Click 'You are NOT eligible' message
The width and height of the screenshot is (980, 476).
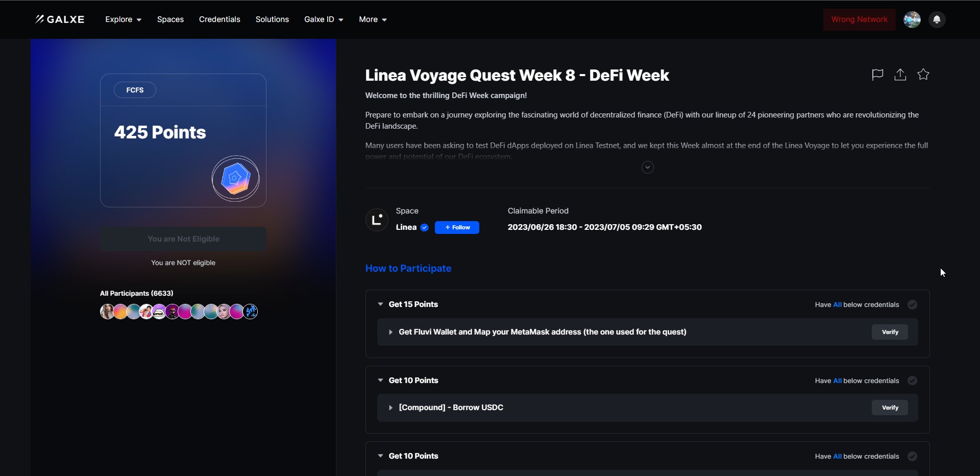coord(183,263)
